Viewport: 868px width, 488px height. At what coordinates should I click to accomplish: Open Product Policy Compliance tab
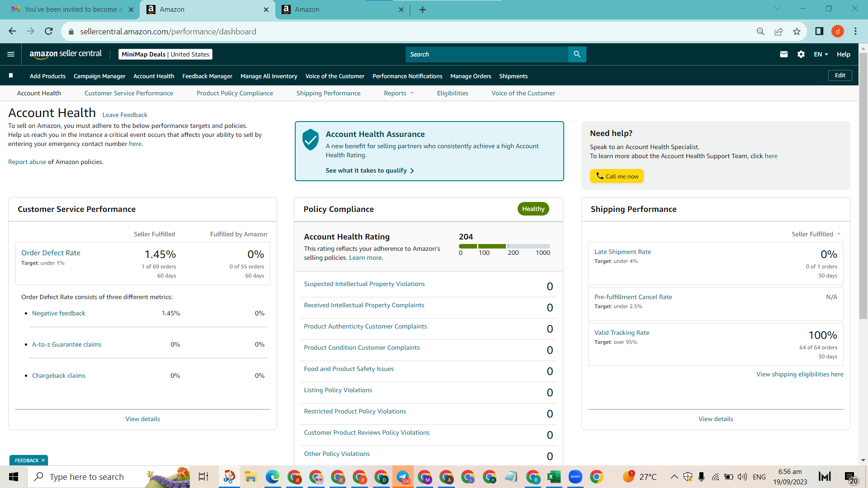235,93
